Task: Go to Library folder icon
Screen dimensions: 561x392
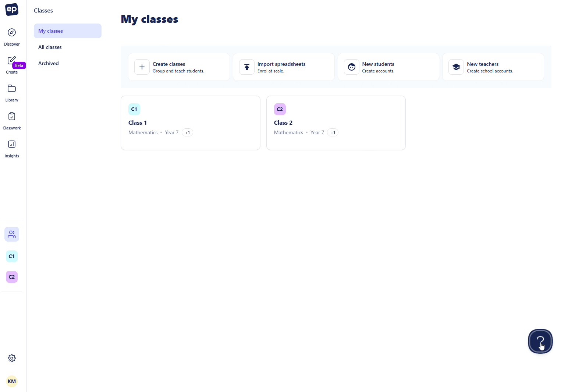Action: click(x=12, y=89)
